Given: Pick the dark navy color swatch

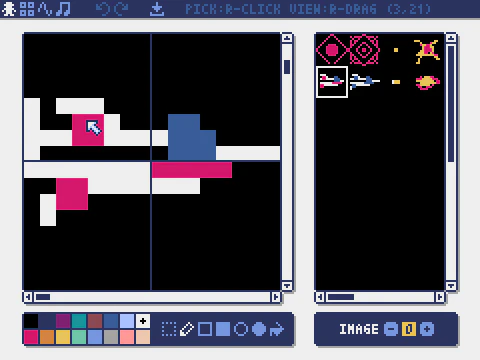Looking at the screenshot, I should pos(47,321).
